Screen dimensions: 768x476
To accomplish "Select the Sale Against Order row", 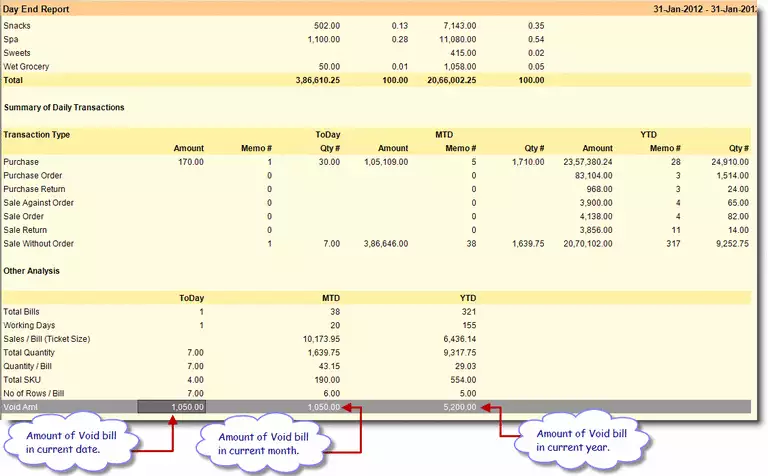I will coord(41,202).
